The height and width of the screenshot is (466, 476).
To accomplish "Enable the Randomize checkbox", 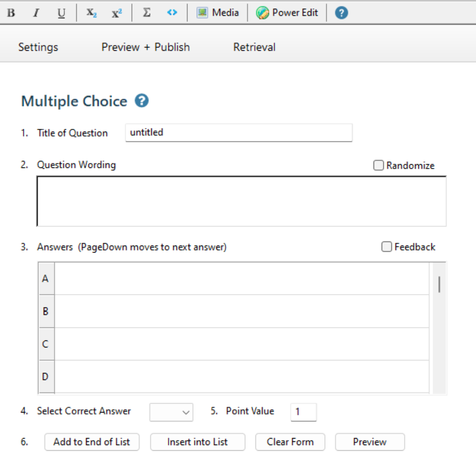I will [379, 166].
